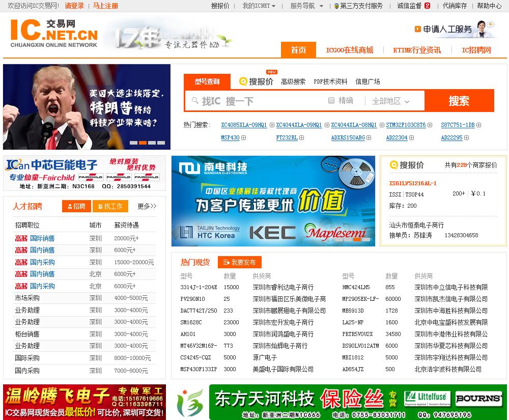Screen dimensions: 509x420
Task: Open the 信息广场 tab
Action: [367, 81]
